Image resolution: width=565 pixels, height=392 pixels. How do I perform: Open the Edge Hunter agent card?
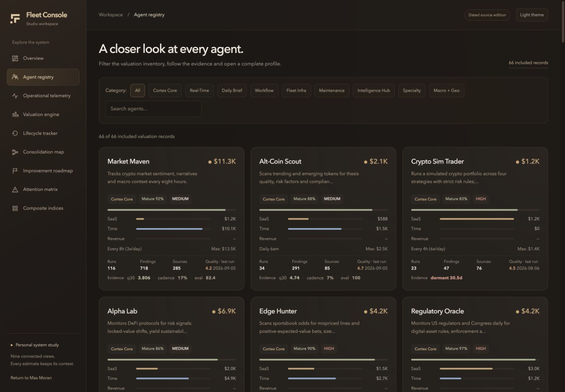tap(323, 345)
